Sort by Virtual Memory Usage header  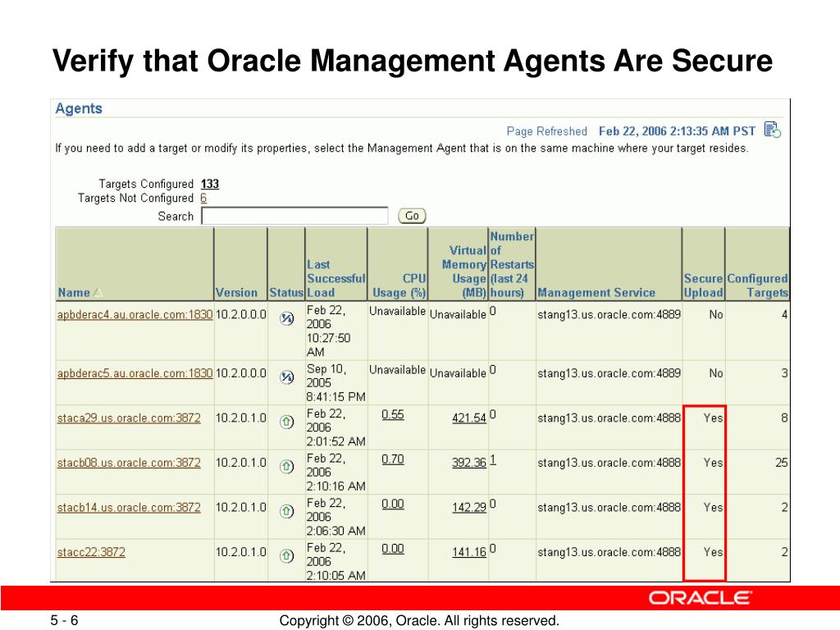pos(464,272)
